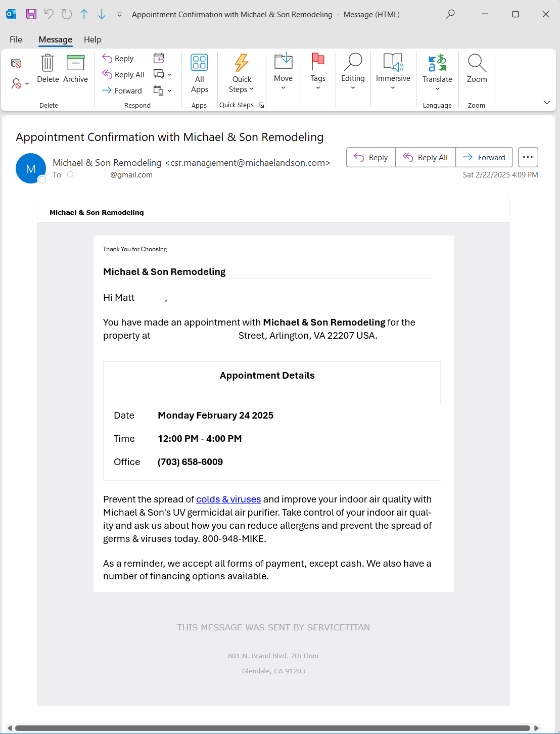Click the horizontal scrollbar at bottom
The height and width of the screenshot is (734, 560).
point(272,728)
